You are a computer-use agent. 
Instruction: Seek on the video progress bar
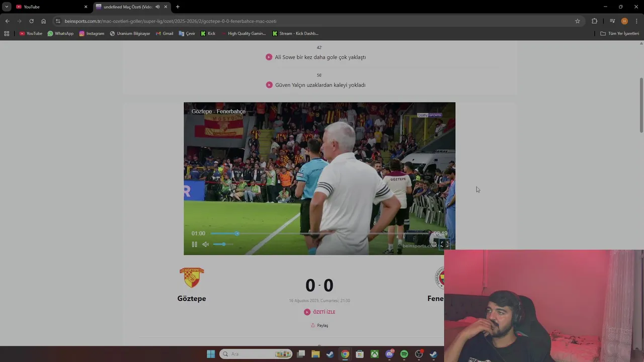pyautogui.click(x=320, y=233)
